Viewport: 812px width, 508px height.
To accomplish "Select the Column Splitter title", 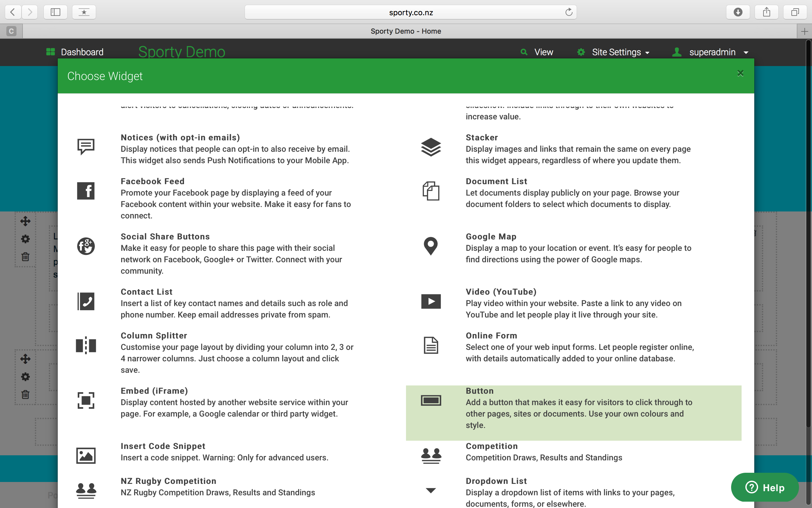I will click(154, 336).
